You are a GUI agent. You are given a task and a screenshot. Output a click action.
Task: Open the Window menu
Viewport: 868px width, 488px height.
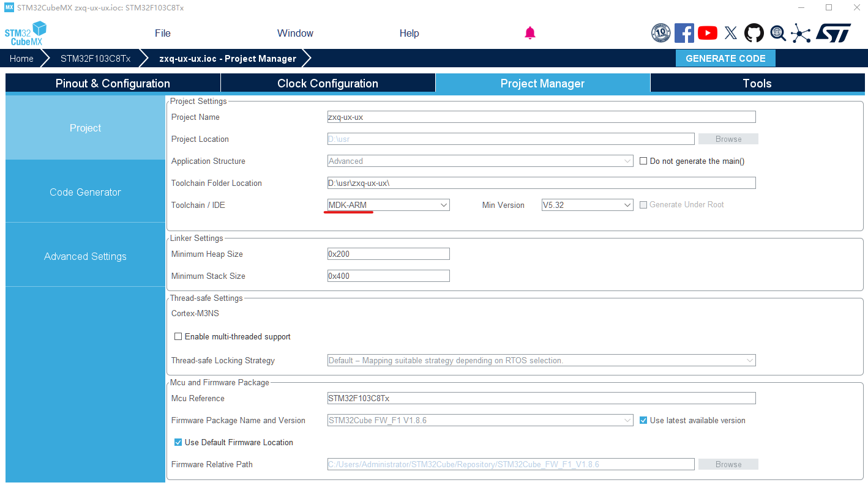295,34
